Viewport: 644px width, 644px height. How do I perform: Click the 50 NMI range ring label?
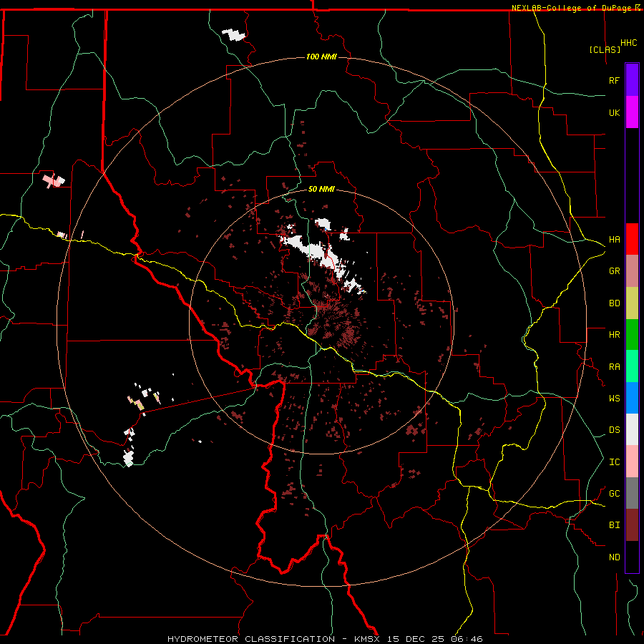[321, 190]
